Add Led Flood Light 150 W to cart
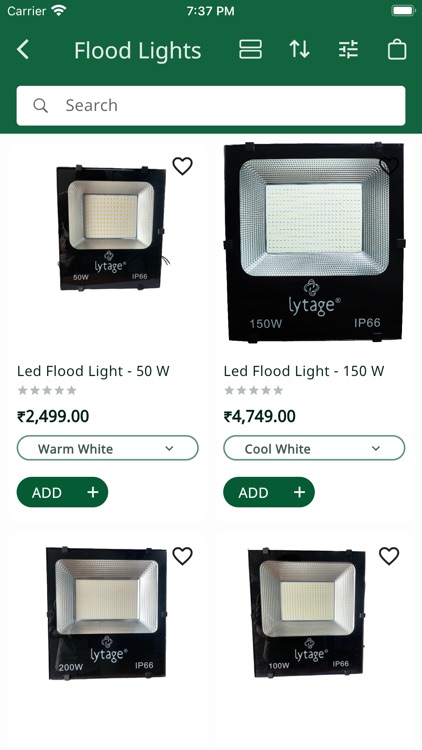The height and width of the screenshot is (750, 422). (x=269, y=492)
